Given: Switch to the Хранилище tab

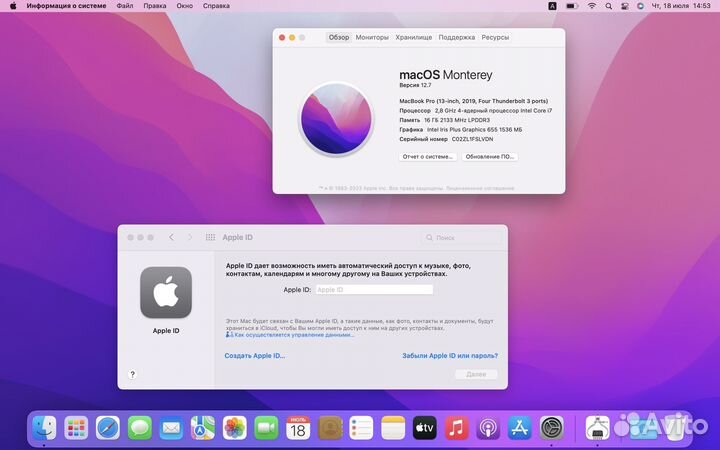Looking at the screenshot, I should click(x=414, y=37).
